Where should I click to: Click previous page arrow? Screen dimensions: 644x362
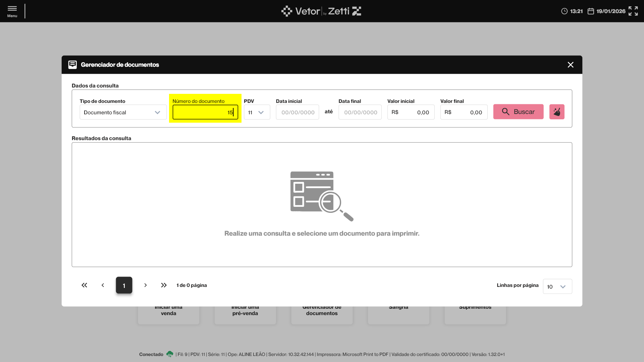pos(103,285)
